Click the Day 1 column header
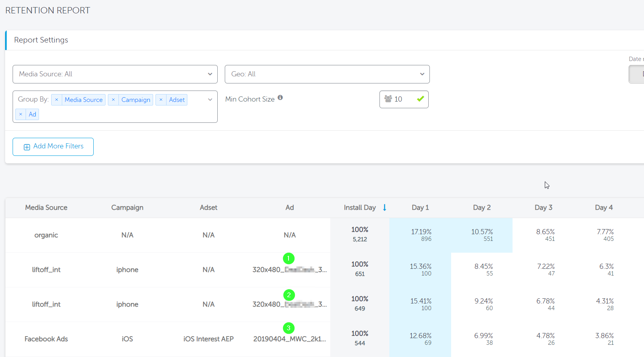Screen dimensions: 644x357 click(x=420, y=208)
